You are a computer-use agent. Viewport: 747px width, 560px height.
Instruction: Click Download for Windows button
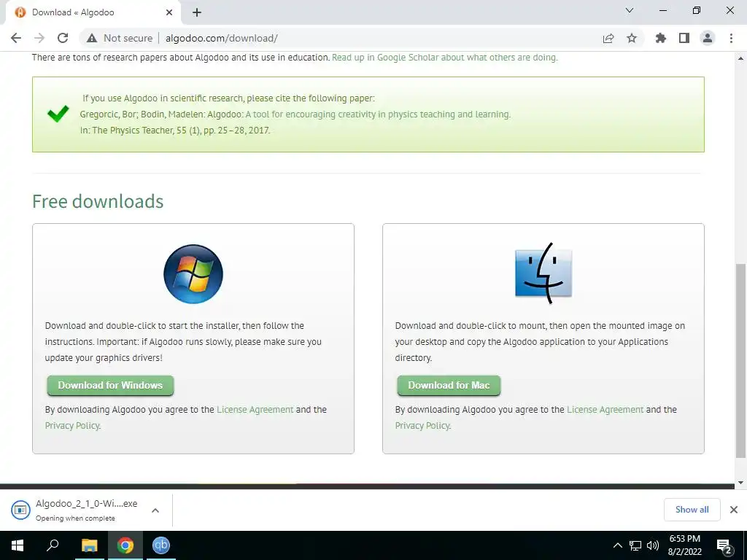110,385
